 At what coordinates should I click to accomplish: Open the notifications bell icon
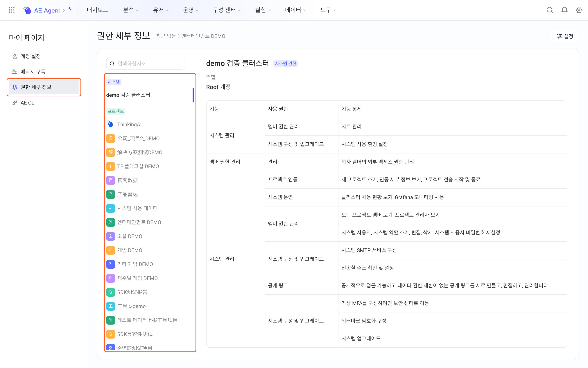pyautogui.click(x=564, y=10)
